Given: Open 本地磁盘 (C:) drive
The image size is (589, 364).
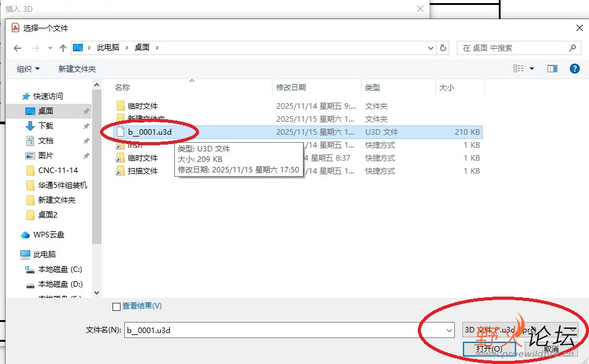Looking at the screenshot, I should pyautogui.click(x=59, y=270).
